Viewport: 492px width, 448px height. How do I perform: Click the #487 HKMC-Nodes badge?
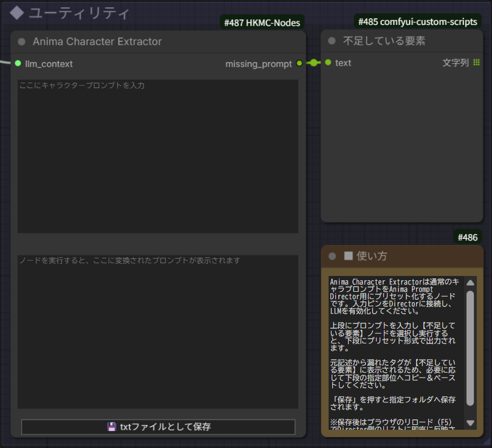click(x=262, y=22)
